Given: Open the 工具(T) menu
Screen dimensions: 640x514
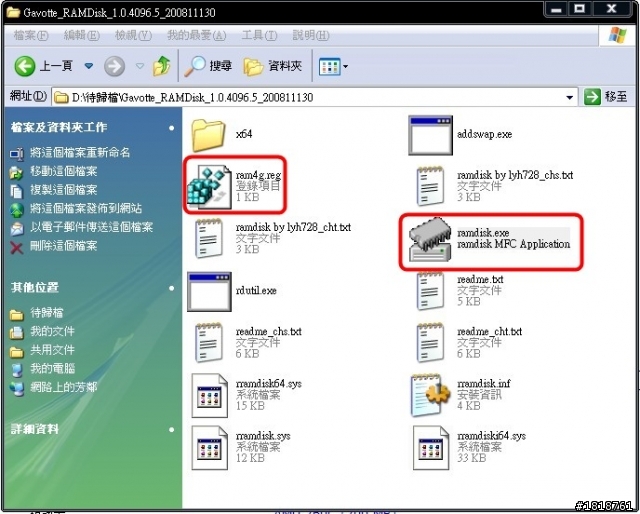Looking at the screenshot, I should (x=259, y=36).
